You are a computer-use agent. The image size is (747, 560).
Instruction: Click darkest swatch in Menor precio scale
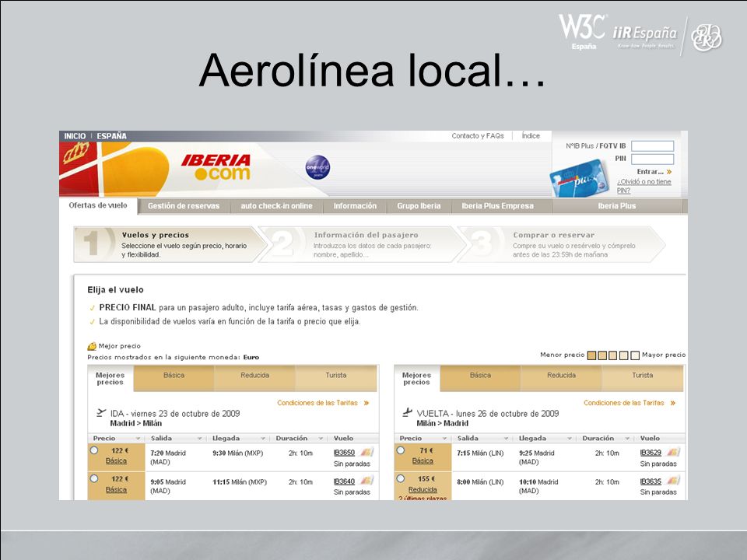point(591,355)
